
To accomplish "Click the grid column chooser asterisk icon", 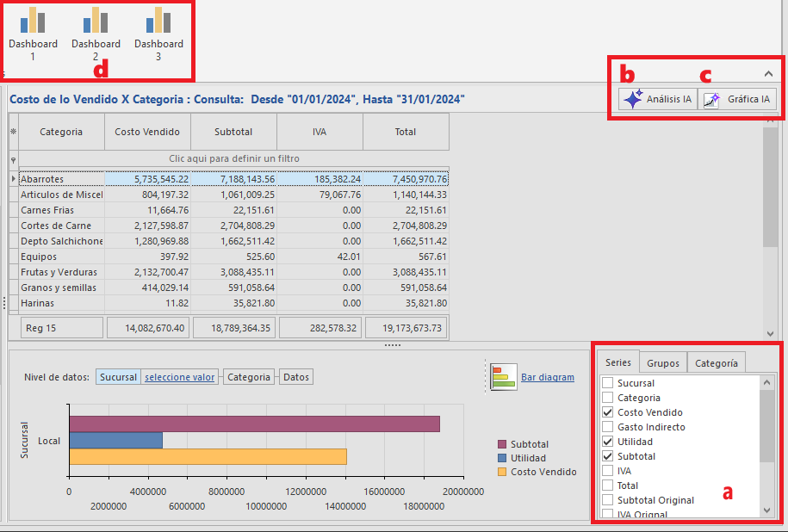I will (14, 132).
